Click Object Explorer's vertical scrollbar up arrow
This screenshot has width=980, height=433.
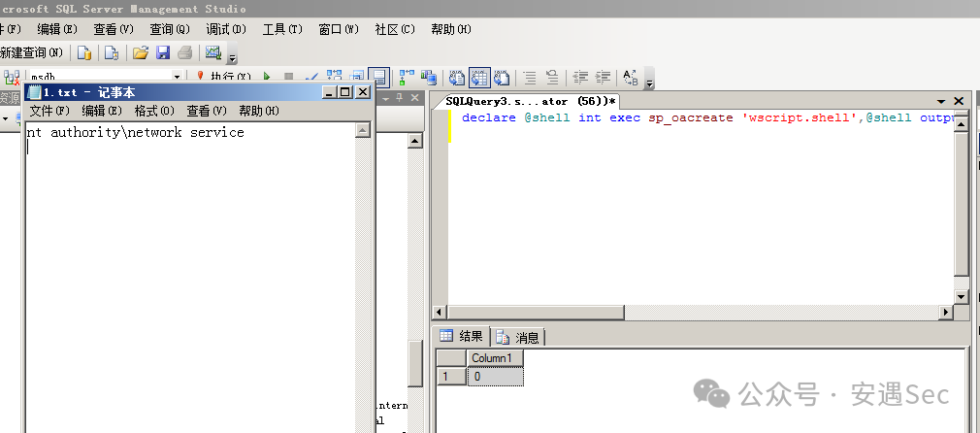click(x=415, y=141)
